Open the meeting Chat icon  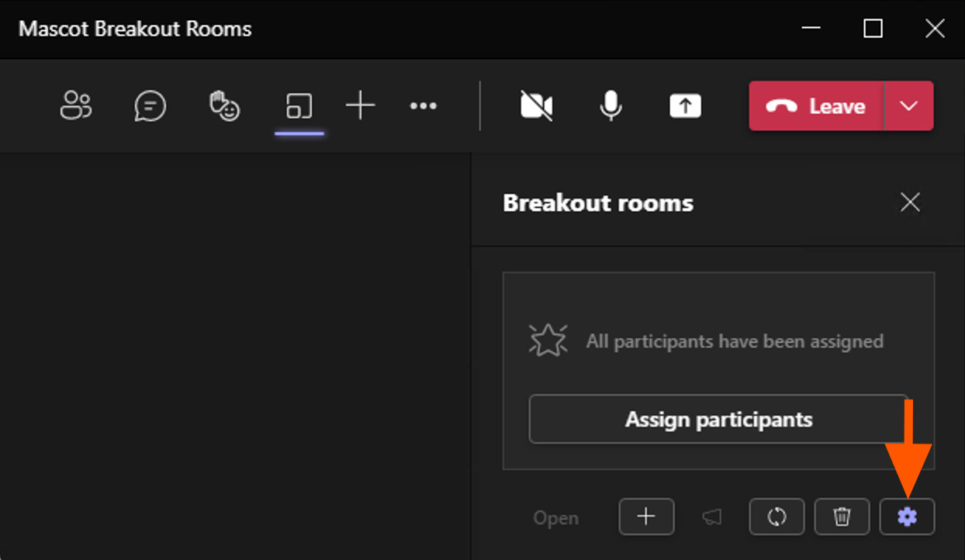(x=150, y=105)
